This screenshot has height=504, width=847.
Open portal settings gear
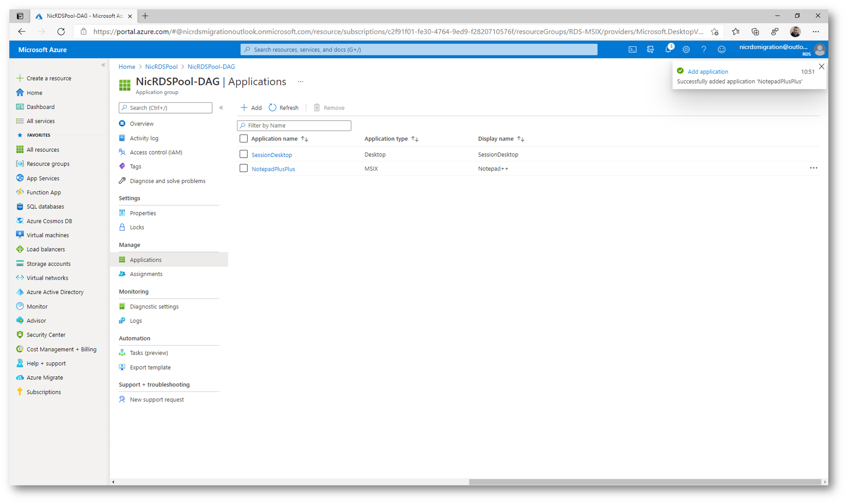(x=686, y=49)
